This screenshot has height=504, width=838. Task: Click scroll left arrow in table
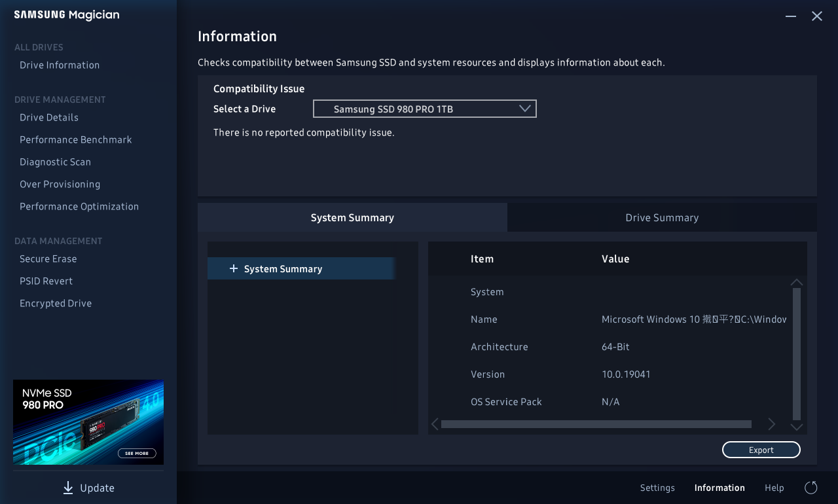click(x=435, y=424)
